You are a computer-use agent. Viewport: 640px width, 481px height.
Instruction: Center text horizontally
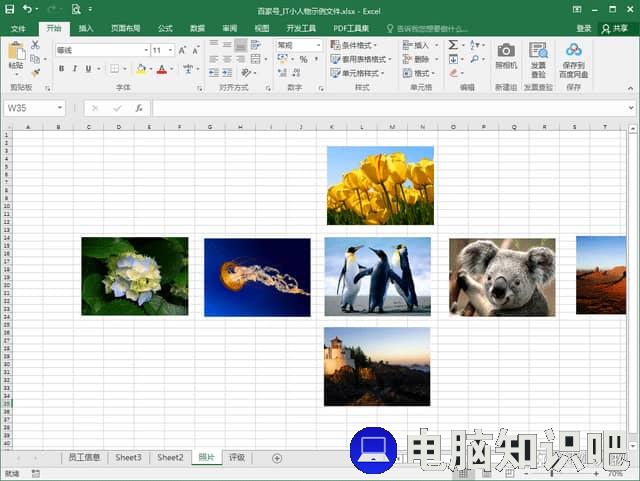pyautogui.click(x=227, y=59)
